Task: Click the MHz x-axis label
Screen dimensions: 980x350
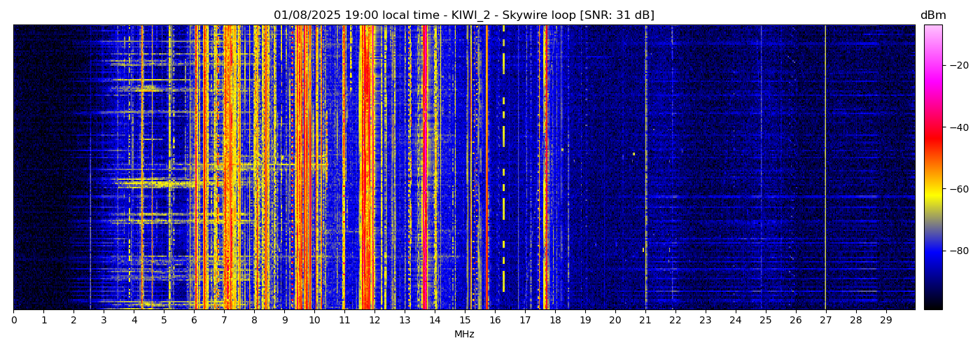Action: tap(464, 335)
